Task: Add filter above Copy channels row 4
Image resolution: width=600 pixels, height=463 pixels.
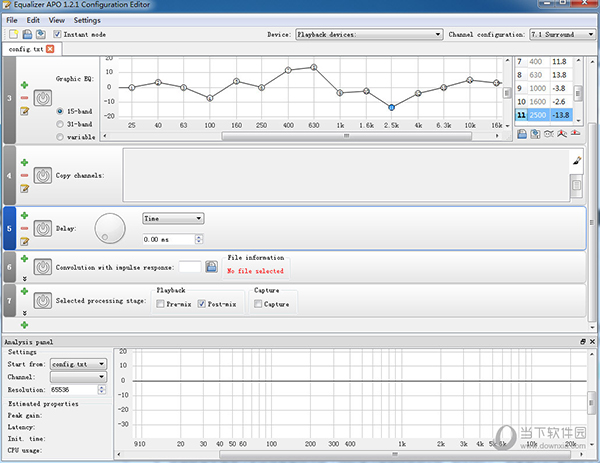Action: click(x=24, y=163)
